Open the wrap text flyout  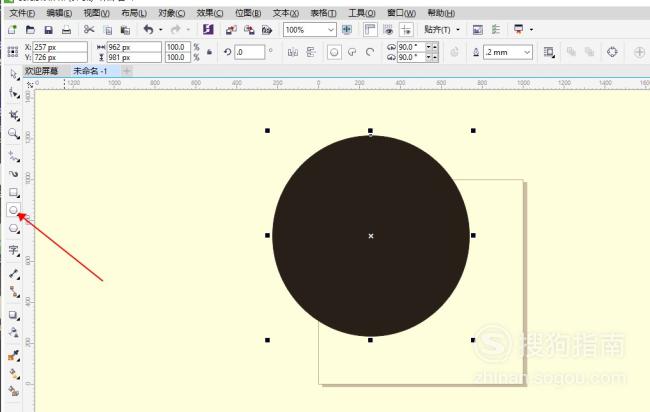549,52
